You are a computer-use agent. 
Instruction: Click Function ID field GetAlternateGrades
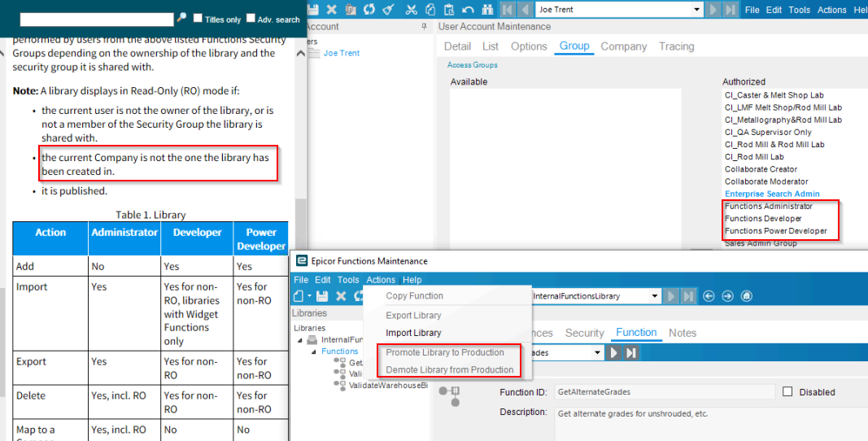coord(665,391)
